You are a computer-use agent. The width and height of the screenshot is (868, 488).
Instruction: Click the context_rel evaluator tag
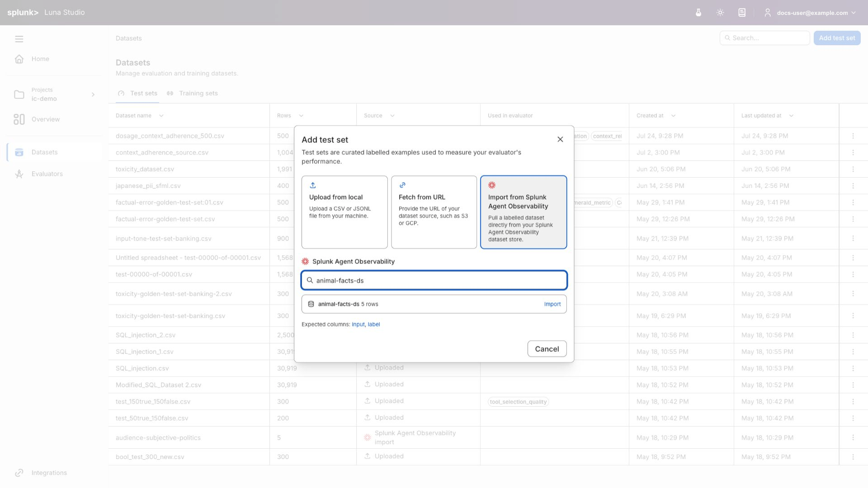click(x=607, y=136)
